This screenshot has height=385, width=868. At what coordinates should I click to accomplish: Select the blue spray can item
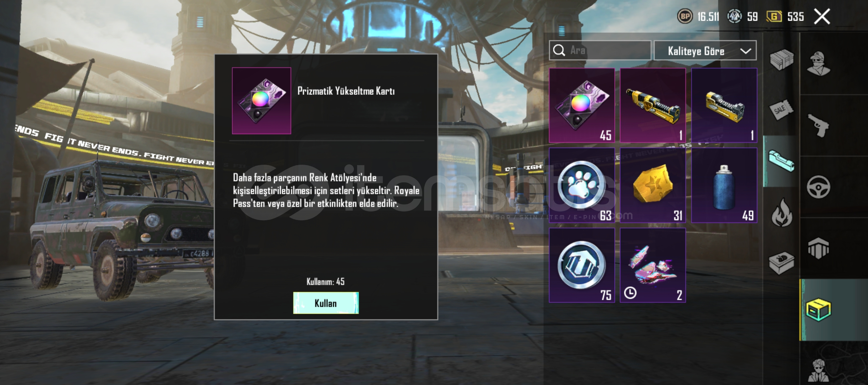(x=724, y=185)
